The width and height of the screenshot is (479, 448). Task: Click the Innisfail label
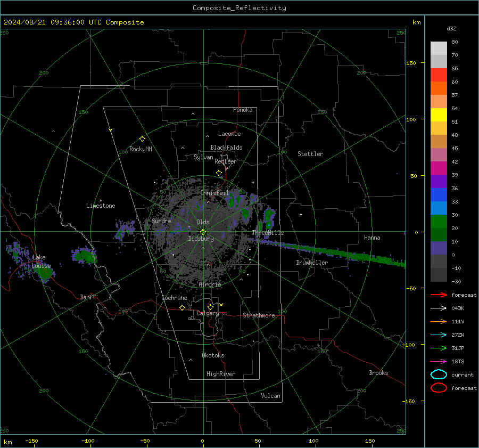coord(214,193)
